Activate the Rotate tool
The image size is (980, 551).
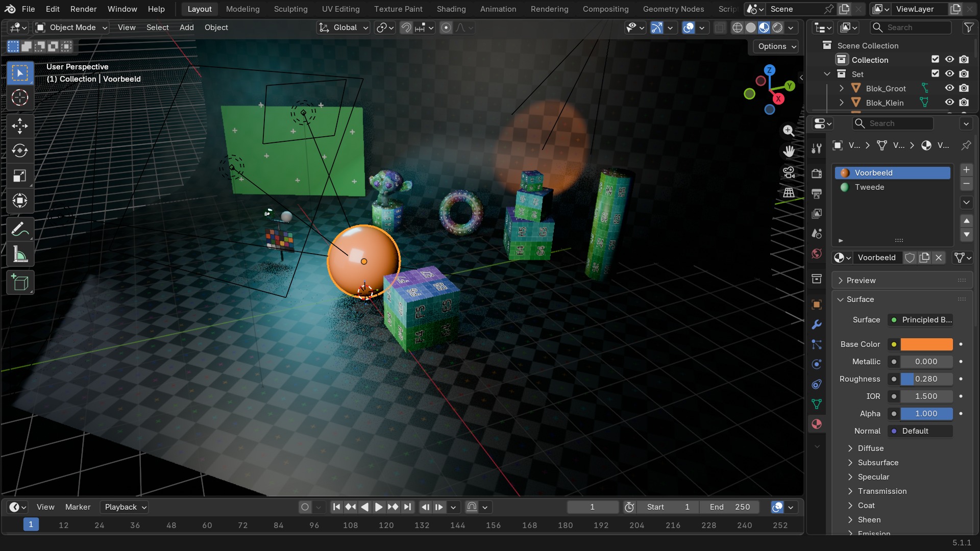tap(20, 151)
